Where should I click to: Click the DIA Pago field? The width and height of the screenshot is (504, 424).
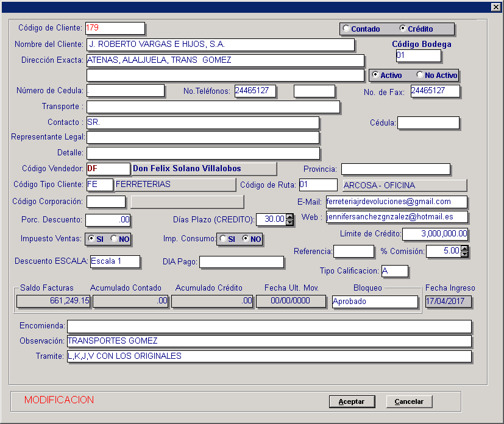pos(242,262)
